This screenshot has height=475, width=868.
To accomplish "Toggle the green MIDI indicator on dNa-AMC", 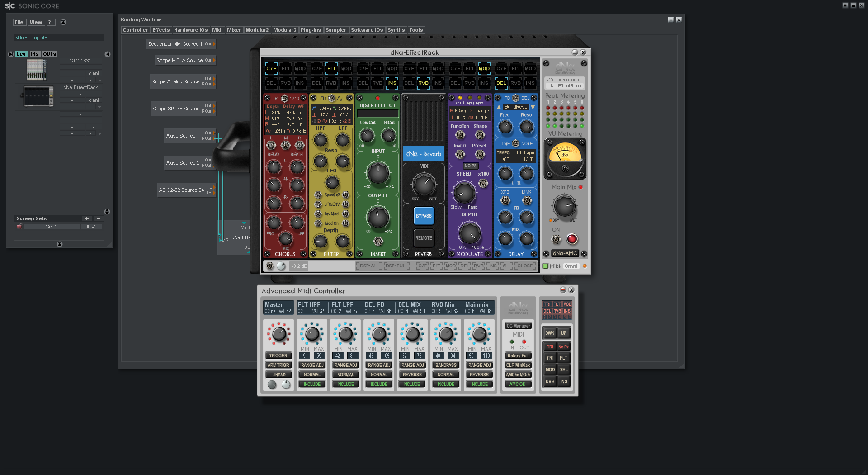I will pos(545,266).
